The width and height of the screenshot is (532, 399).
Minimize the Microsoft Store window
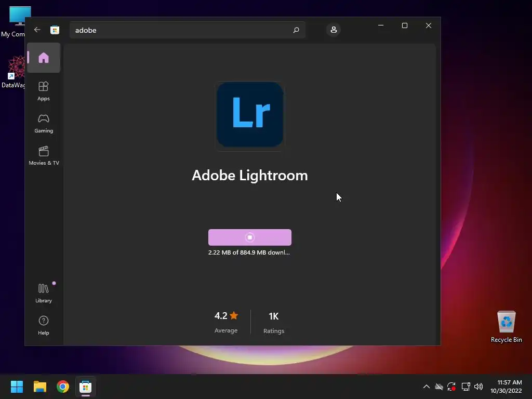point(381,25)
